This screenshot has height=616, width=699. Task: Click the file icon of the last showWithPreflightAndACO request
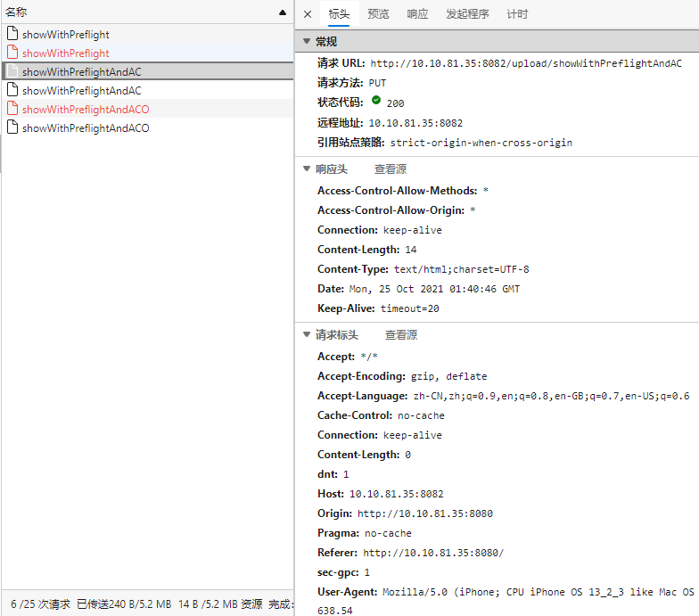(x=12, y=127)
